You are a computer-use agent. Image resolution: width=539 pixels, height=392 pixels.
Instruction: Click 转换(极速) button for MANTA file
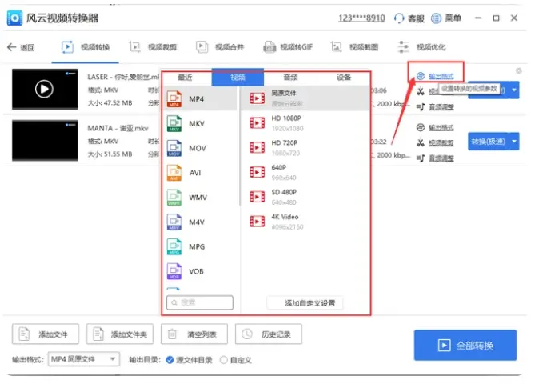[489, 142]
